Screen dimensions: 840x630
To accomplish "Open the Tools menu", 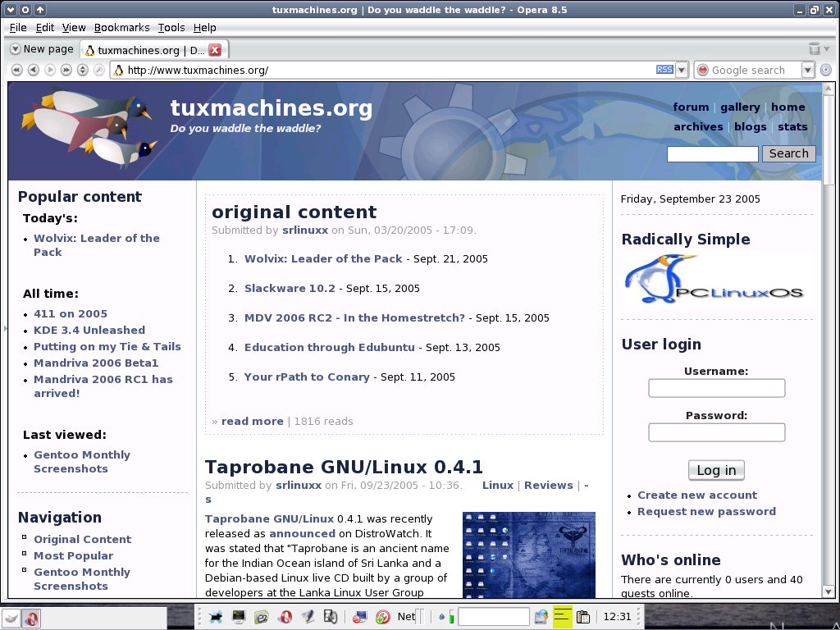I will (x=171, y=28).
